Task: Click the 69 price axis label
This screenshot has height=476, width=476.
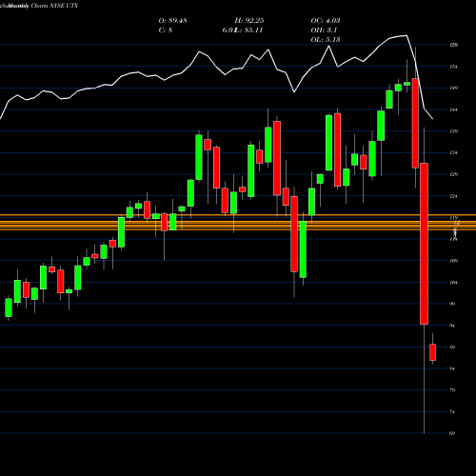Action: pos(452,433)
